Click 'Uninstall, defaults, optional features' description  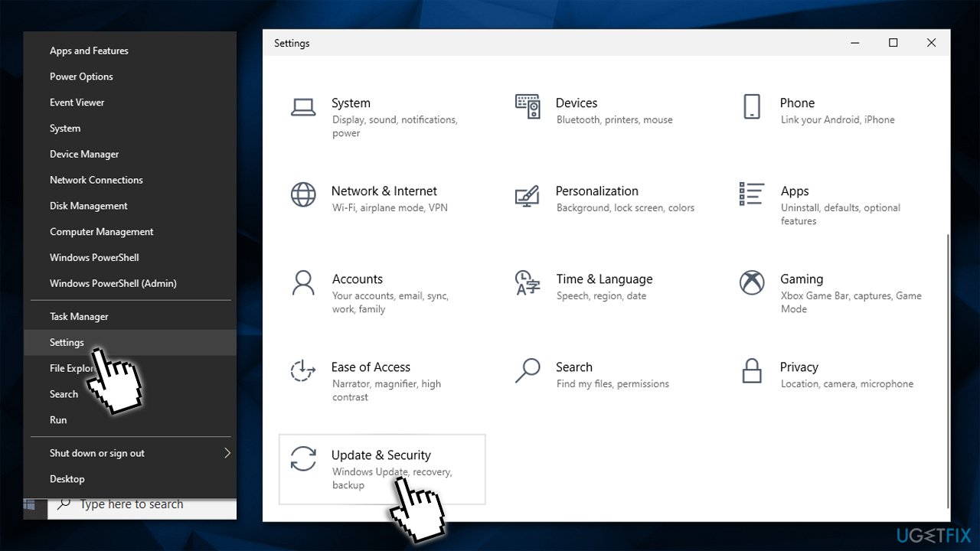click(x=841, y=214)
